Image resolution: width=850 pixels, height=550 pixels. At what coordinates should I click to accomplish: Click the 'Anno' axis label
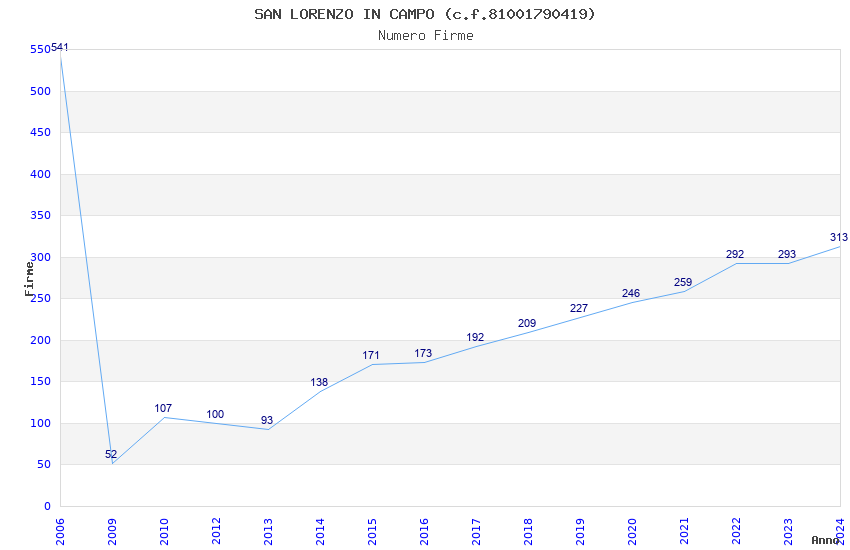pos(825,540)
